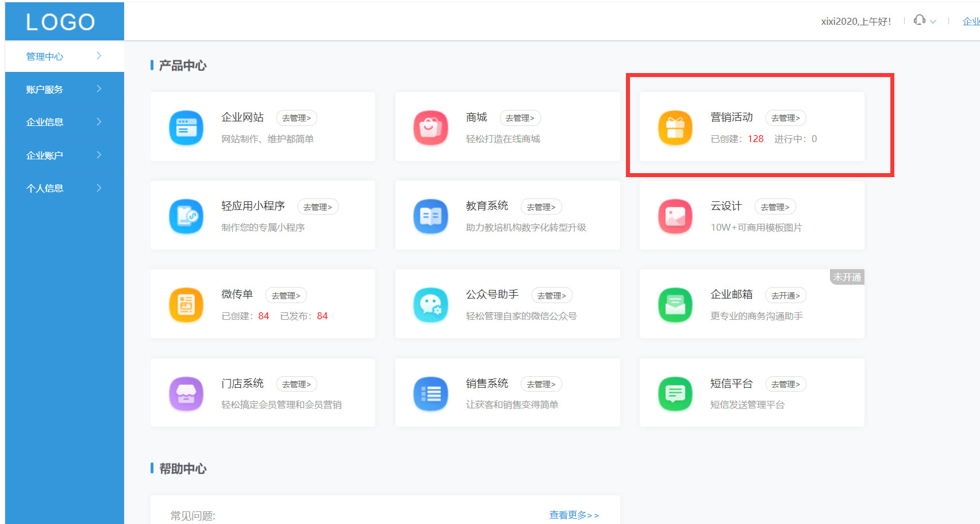Click the 公众号助手 chat icon
Screen dimensions: 980x524
coord(431,305)
